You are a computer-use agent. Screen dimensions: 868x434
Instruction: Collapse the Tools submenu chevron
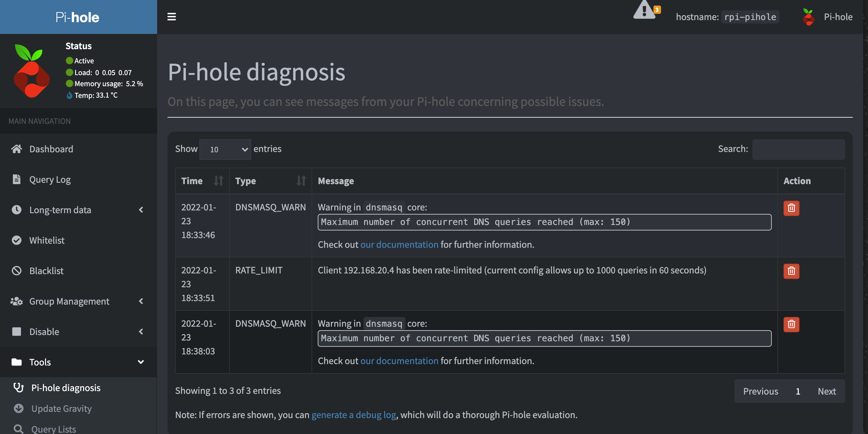[x=141, y=362]
